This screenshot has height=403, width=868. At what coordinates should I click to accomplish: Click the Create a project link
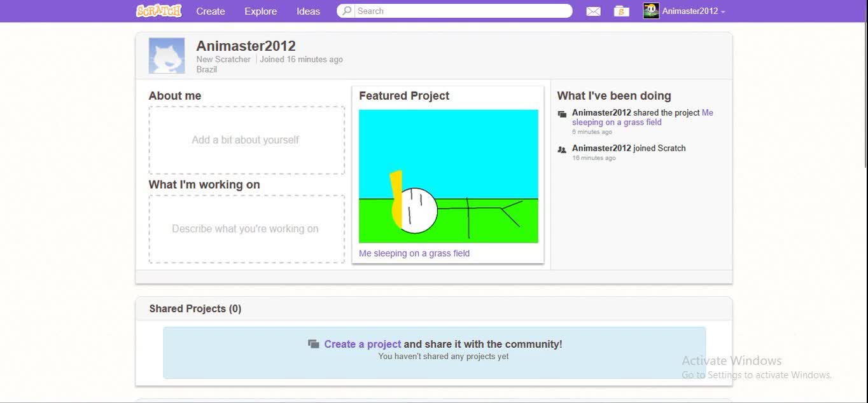(x=363, y=344)
